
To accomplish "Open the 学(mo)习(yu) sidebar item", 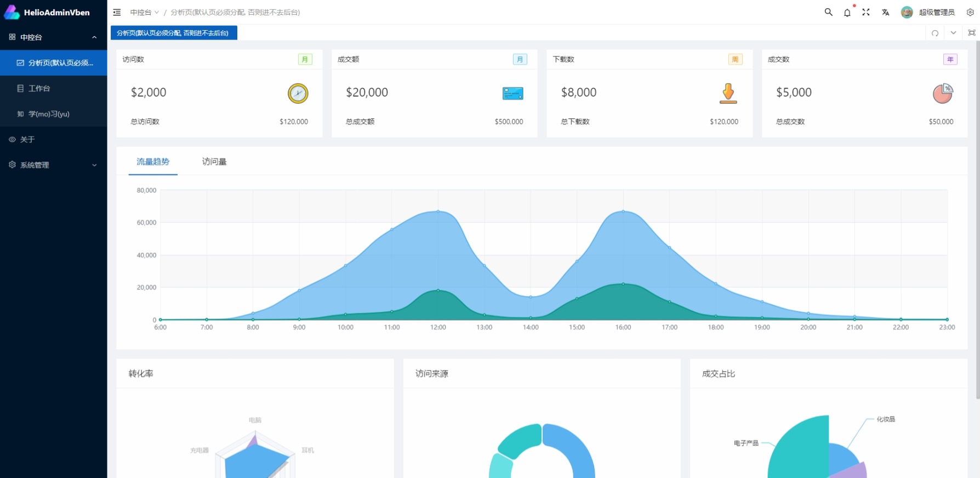I will [x=54, y=114].
